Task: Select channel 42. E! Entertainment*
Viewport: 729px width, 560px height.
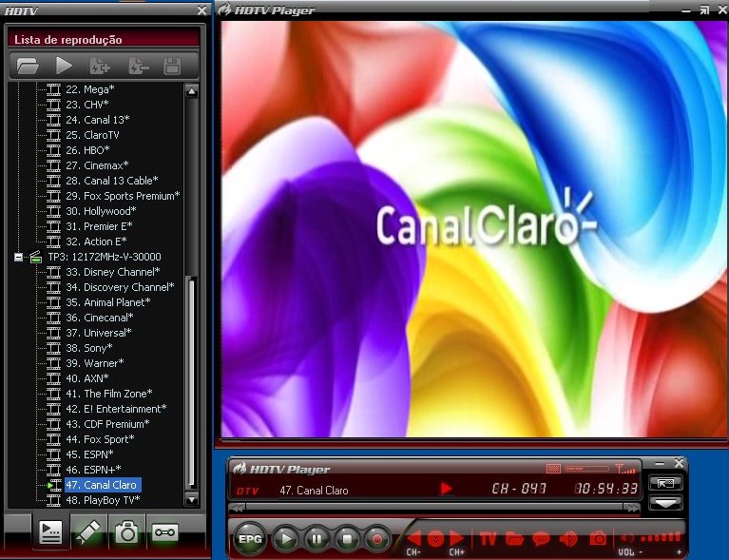Action: [x=116, y=409]
